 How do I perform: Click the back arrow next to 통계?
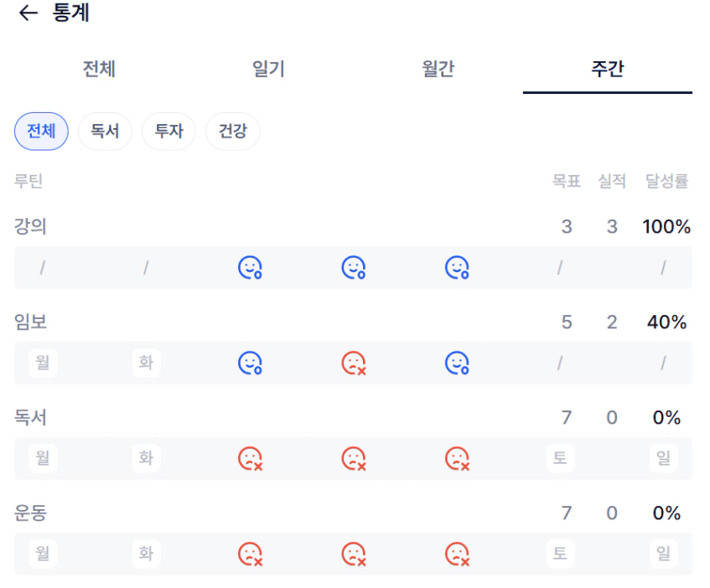29,13
